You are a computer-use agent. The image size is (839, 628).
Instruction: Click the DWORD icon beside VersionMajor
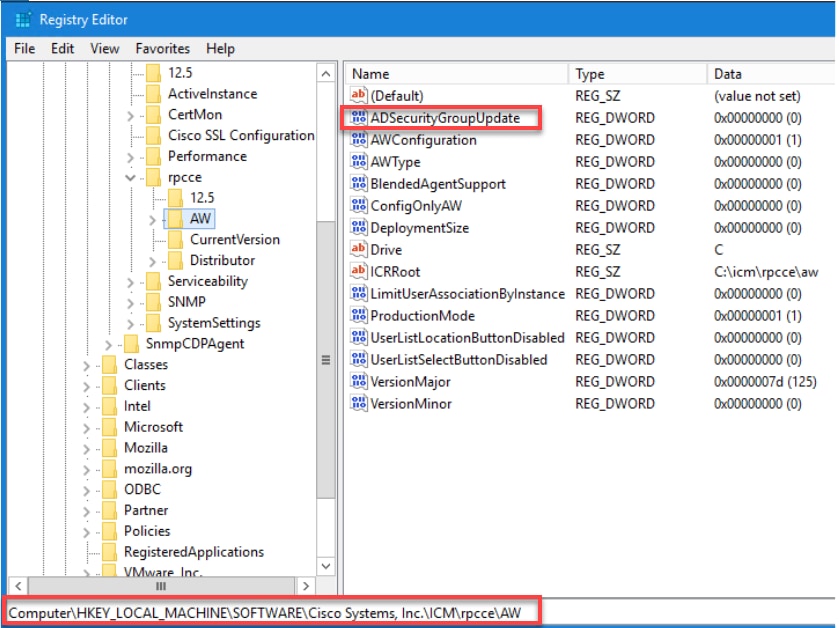(359, 381)
